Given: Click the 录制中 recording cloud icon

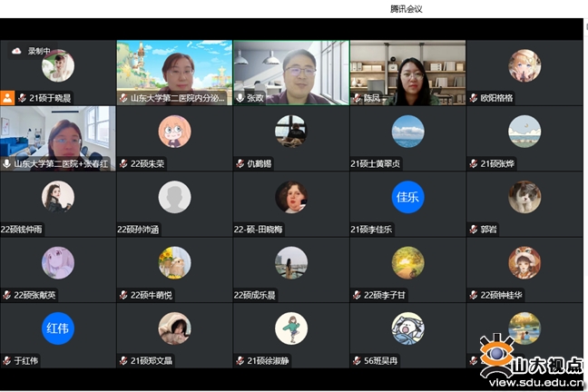Looking at the screenshot, I should click(x=16, y=52).
